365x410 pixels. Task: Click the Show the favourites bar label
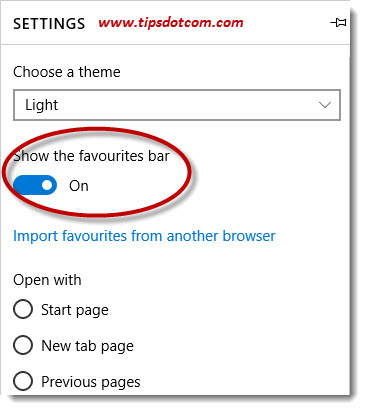tap(91, 156)
